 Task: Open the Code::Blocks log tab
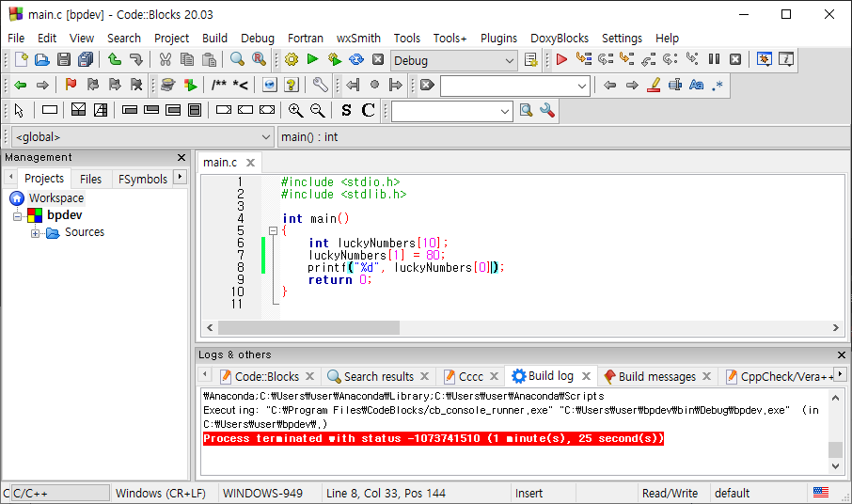point(267,376)
